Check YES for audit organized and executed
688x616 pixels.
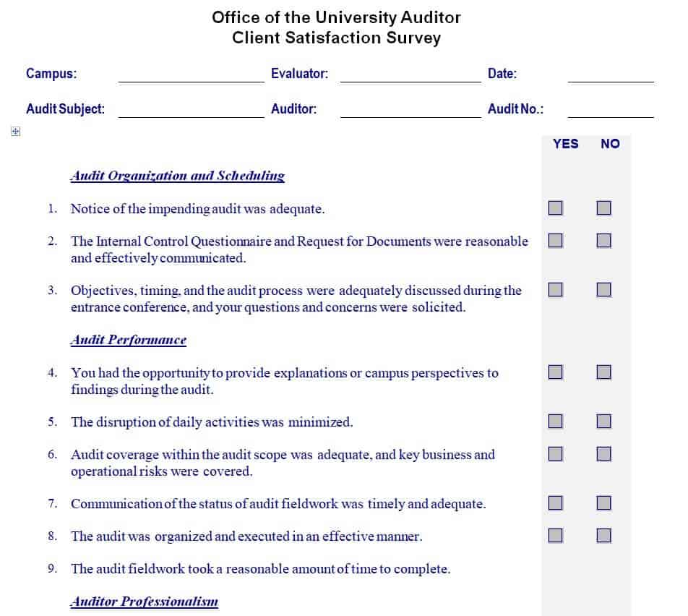(555, 536)
